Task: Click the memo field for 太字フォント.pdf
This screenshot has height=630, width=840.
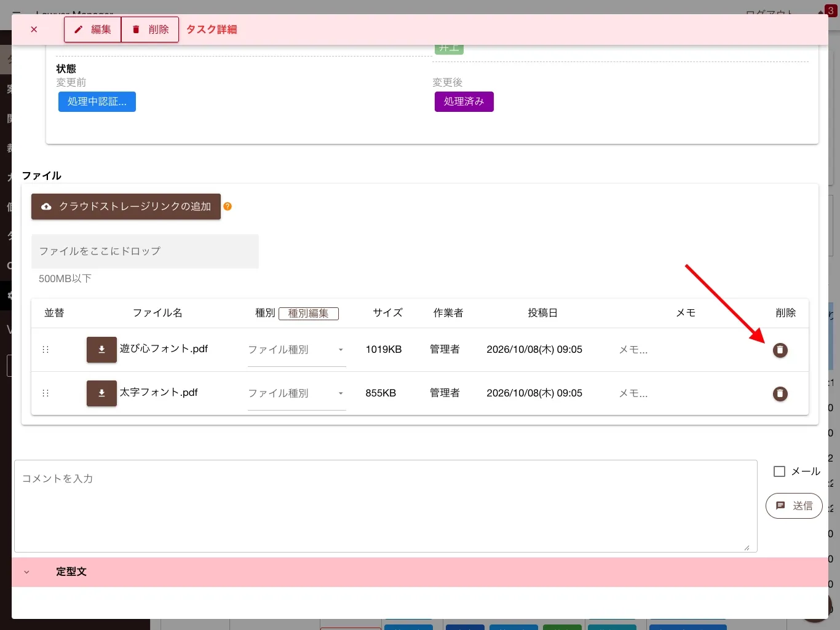Action: (633, 393)
